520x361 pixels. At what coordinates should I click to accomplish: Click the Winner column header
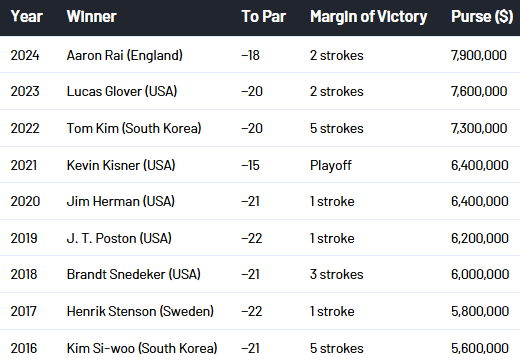[92, 16]
